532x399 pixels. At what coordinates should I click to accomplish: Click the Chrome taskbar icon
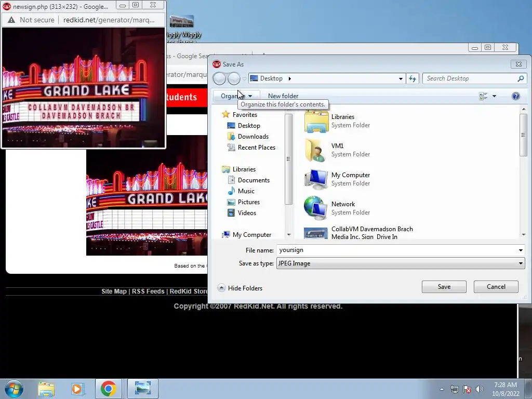(x=108, y=389)
